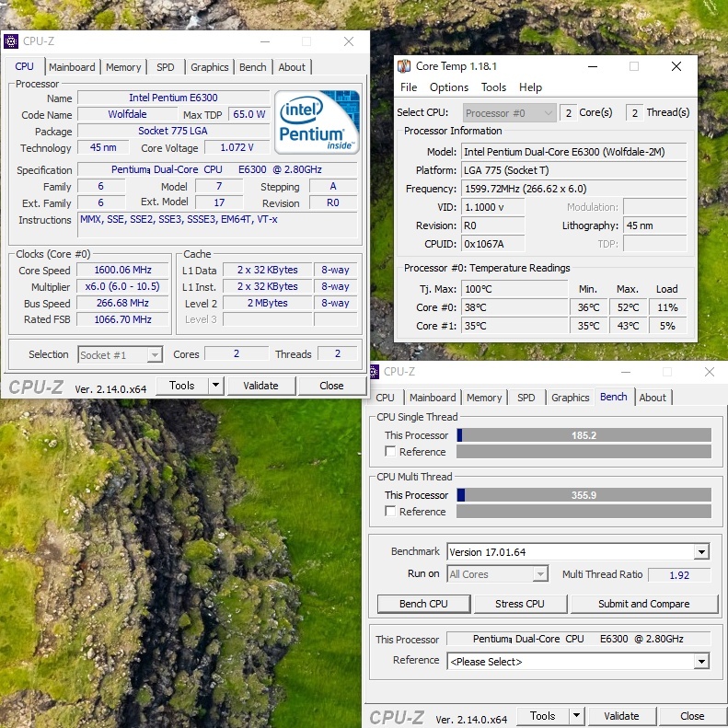The image size is (728, 728).
Task: Open the Help menu in Core Temp
Action: (x=530, y=87)
